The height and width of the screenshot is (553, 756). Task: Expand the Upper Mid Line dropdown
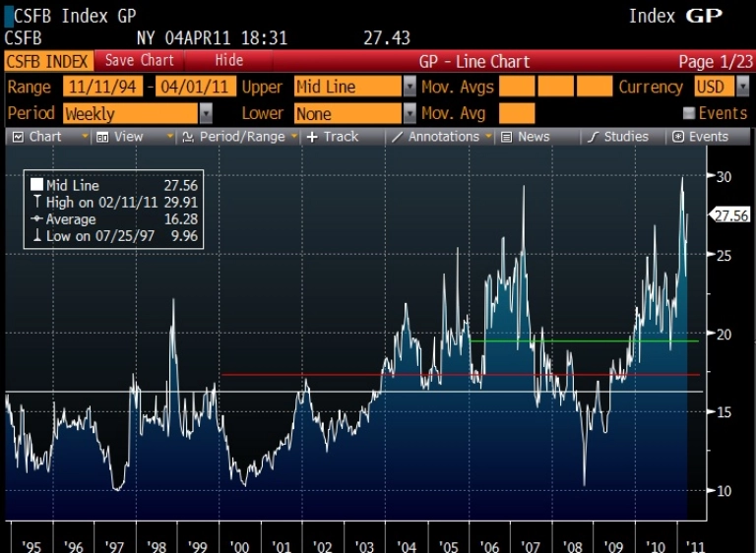[409, 87]
